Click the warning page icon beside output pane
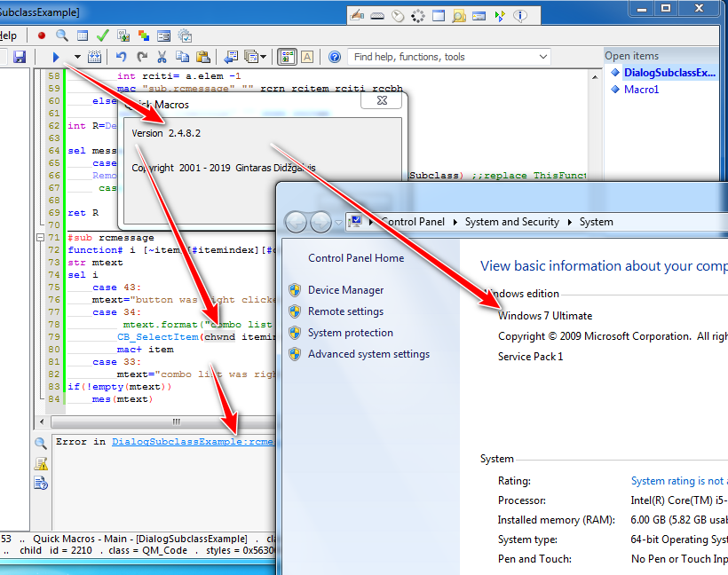Viewport: 728px width, 575px height. (x=41, y=463)
